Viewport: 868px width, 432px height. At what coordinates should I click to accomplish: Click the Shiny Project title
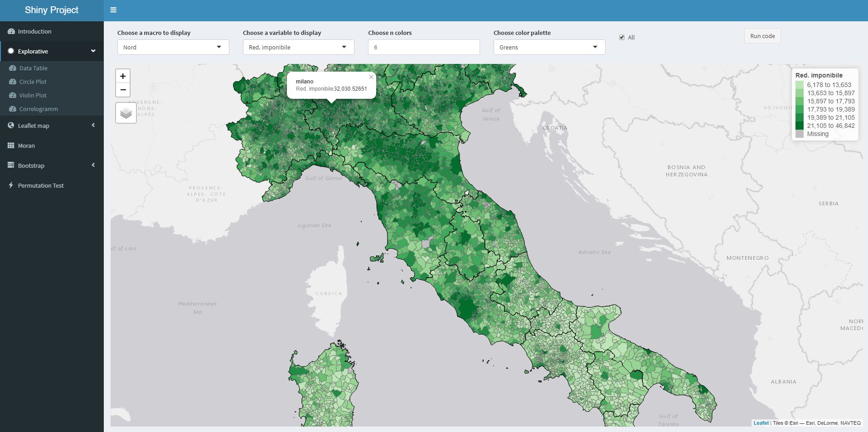52,10
